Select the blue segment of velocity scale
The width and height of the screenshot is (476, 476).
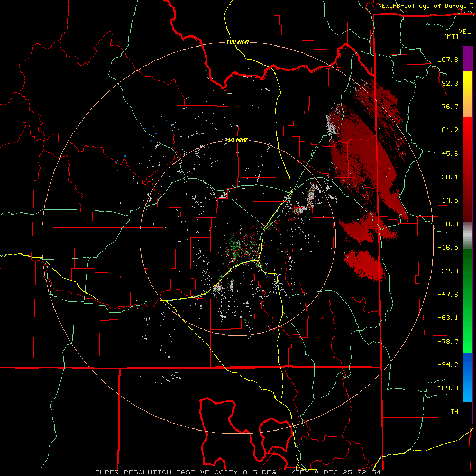click(x=467, y=377)
